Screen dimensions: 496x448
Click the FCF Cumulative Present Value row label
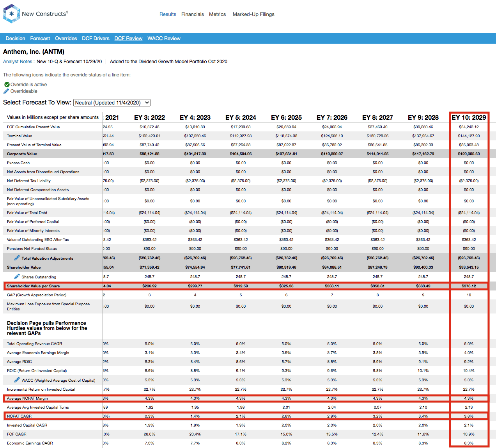(x=34, y=127)
